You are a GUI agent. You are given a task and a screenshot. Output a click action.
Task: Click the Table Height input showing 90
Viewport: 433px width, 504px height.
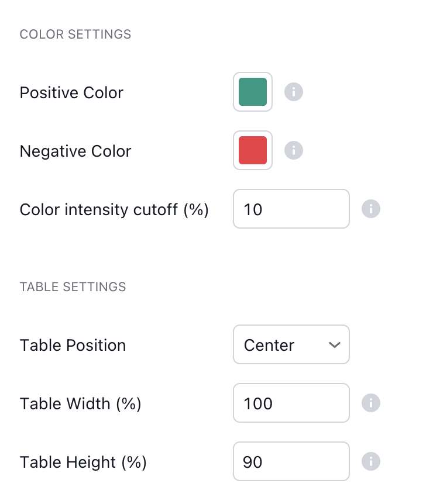[x=291, y=461]
